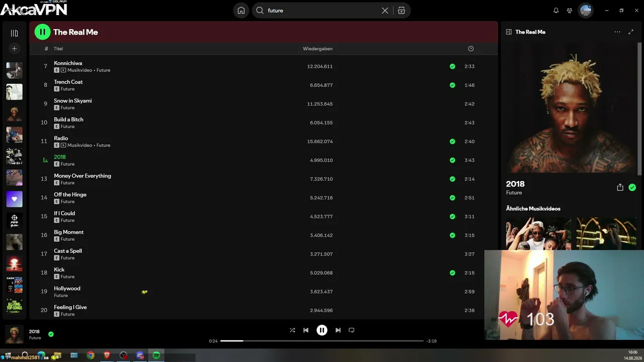Collapse Your Library sidebar icon
644x362 pixels.
(x=14, y=33)
